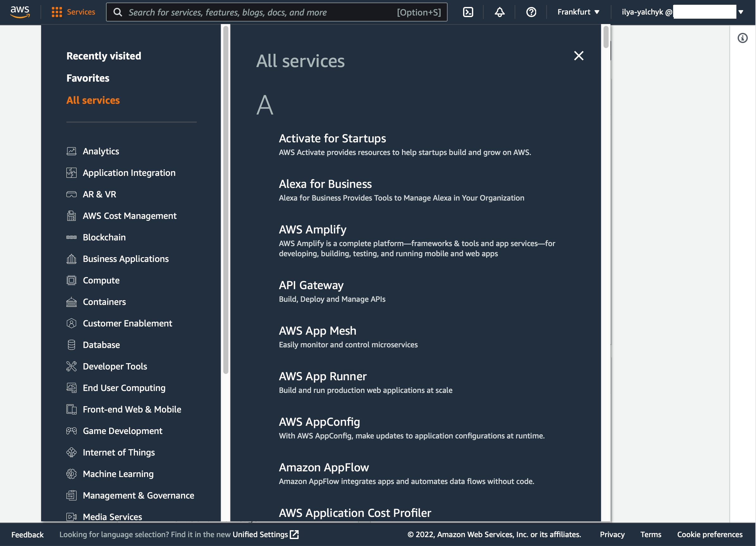Close the All services panel
Screen dimensions: 756x546
(x=579, y=56)
